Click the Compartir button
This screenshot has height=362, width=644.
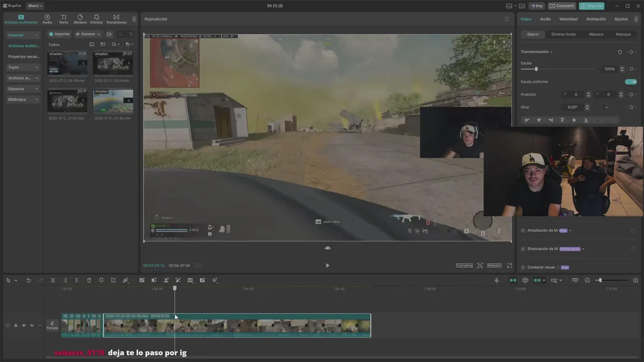(x=561, y=6)
